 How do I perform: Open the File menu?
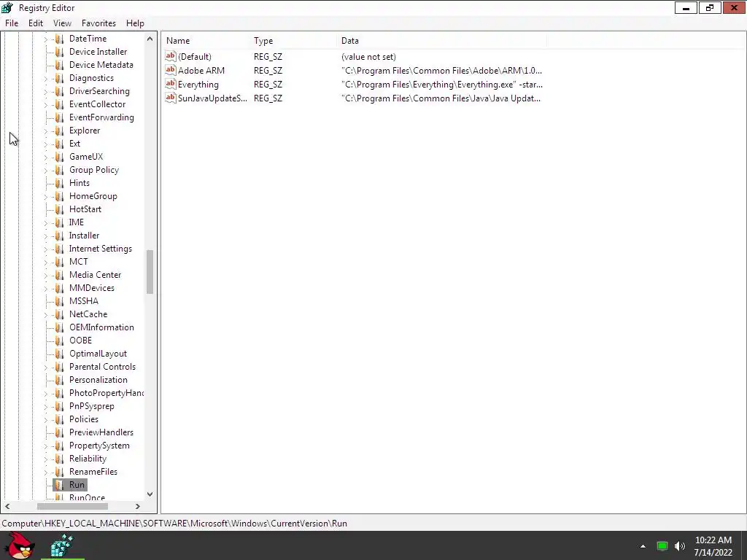[12, 23]
